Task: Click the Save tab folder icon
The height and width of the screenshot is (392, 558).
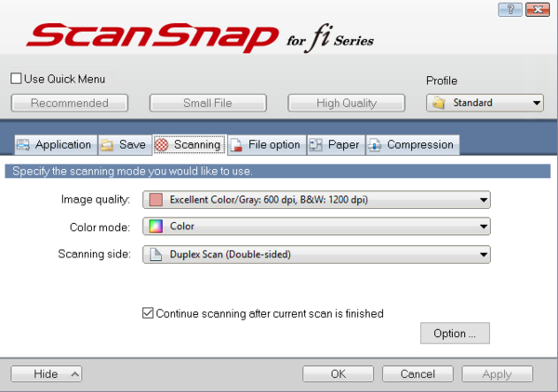Action: (107, 145)
